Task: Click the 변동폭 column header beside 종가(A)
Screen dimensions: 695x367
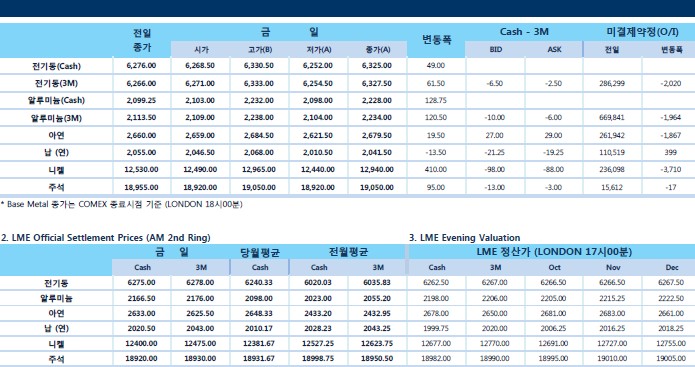Action: point(436,40)
